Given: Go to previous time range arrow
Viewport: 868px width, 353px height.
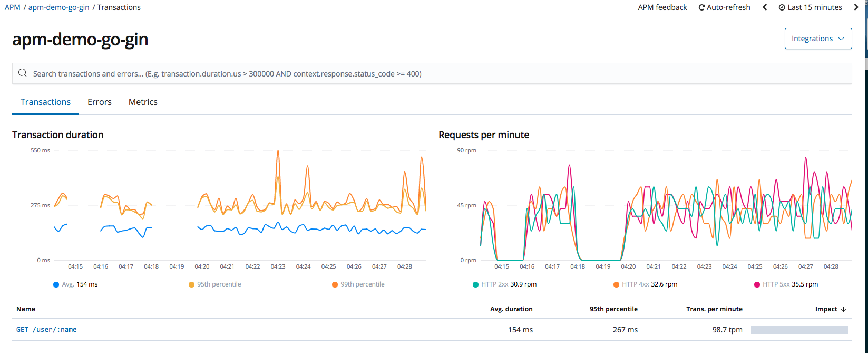Looking at the screenshot, I should click(765, 7).
